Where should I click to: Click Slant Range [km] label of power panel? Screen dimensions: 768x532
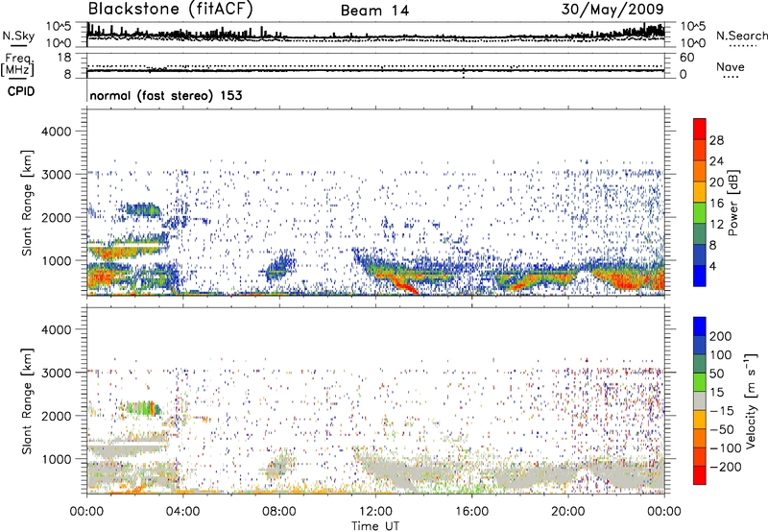coord(27,203)
